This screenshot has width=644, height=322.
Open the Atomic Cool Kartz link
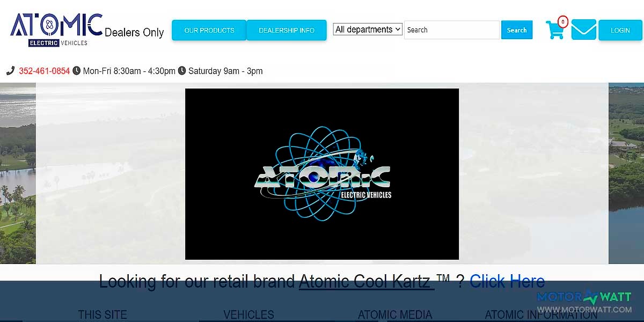(x=365, y=281)
